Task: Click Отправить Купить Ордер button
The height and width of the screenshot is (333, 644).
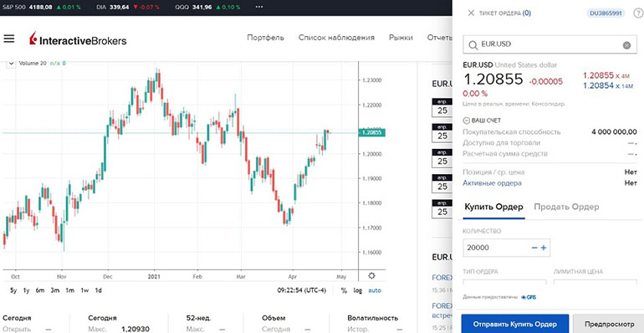Action: coord(514,324)
